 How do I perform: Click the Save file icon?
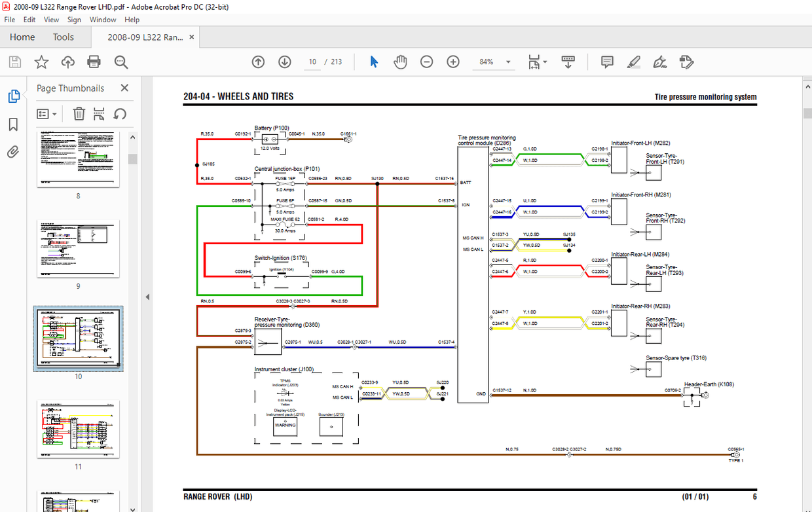(14, 62)
